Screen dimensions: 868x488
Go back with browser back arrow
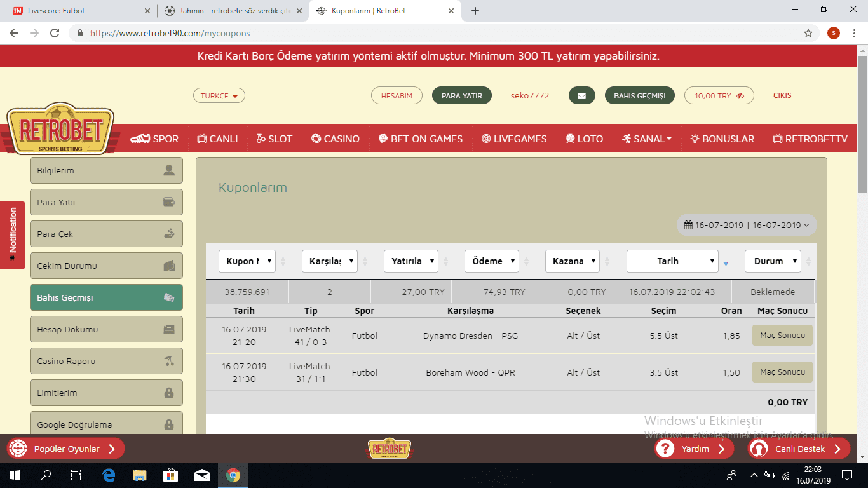(x=14, y=33)
